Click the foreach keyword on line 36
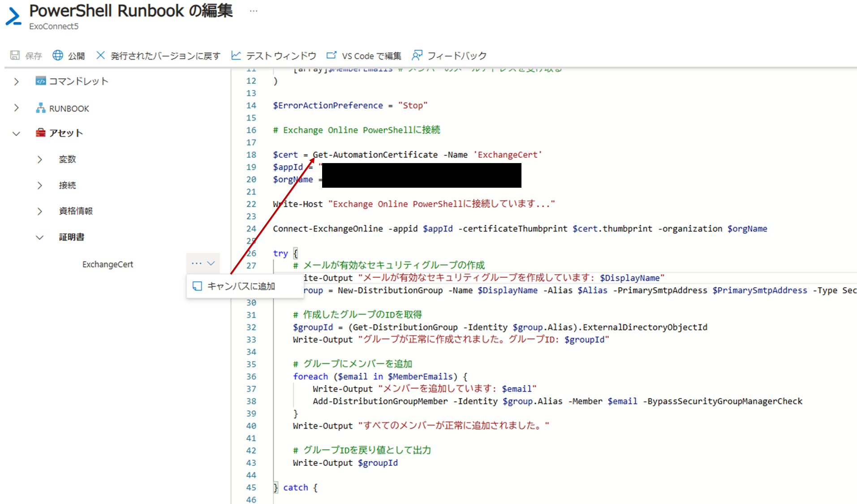 tap(310, 376)
